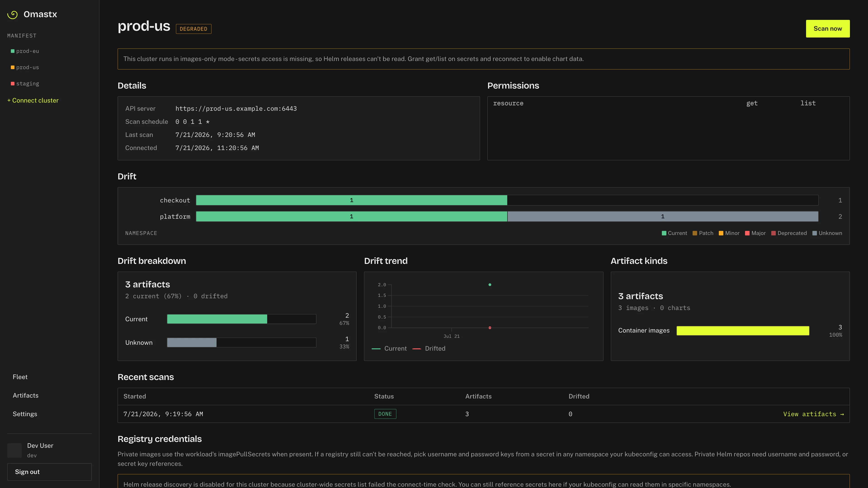Click the scan schedule '0 0 1 1 *'

point(192,122)
